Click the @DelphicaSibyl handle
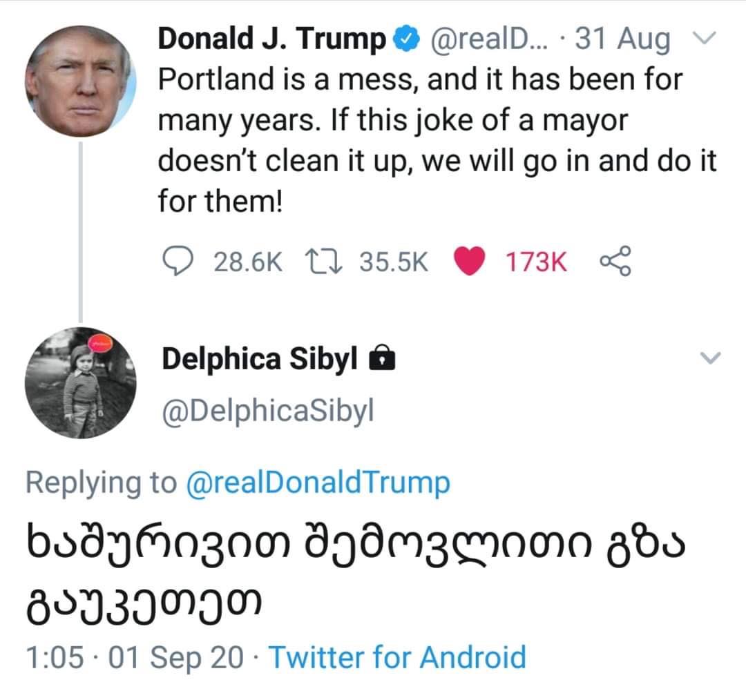746x700 pixels. tap(267, 411)
